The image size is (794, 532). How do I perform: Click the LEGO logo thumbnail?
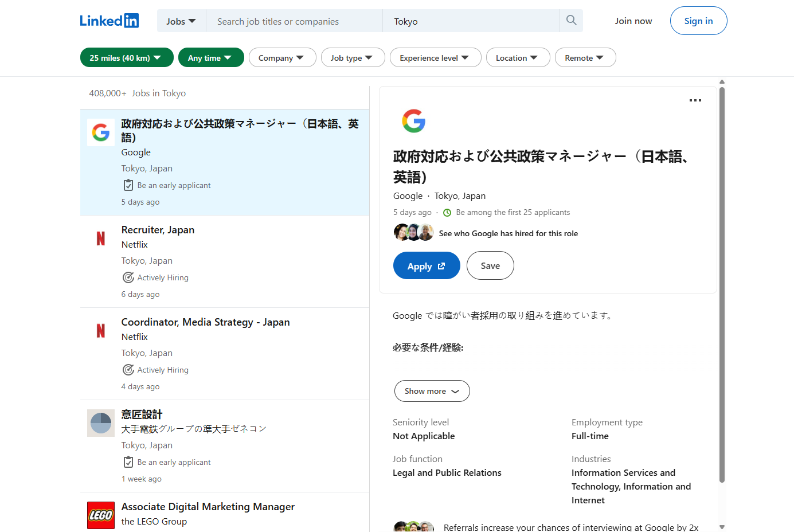click(x=101, y=515)
